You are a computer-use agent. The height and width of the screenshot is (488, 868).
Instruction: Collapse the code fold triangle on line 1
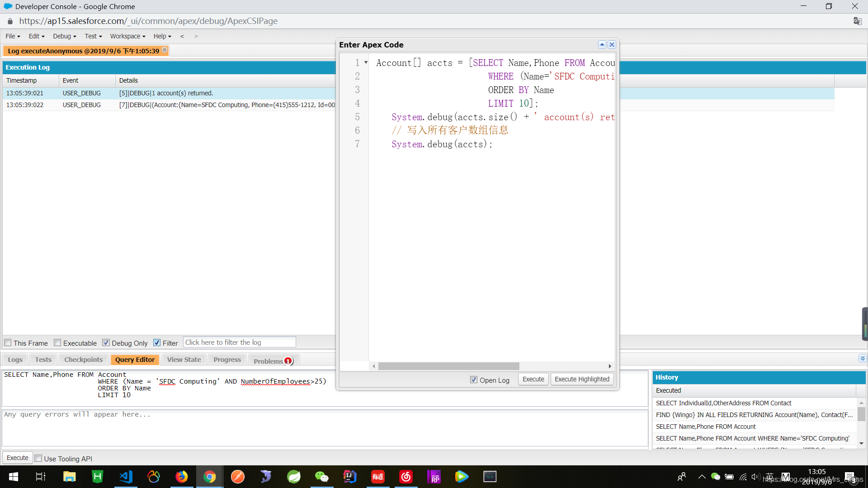(366, 63)
